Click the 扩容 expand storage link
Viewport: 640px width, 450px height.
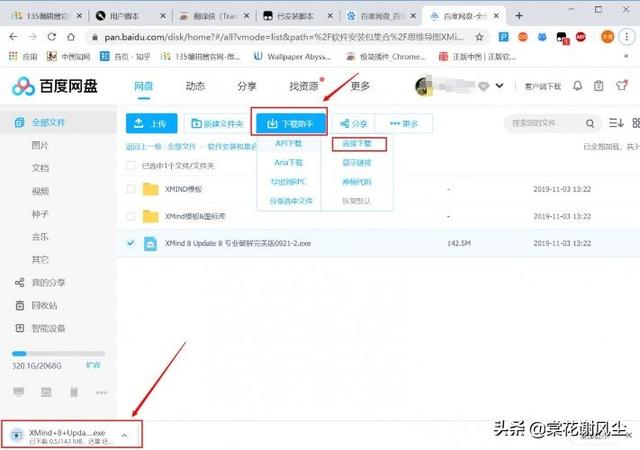[93, 365]
